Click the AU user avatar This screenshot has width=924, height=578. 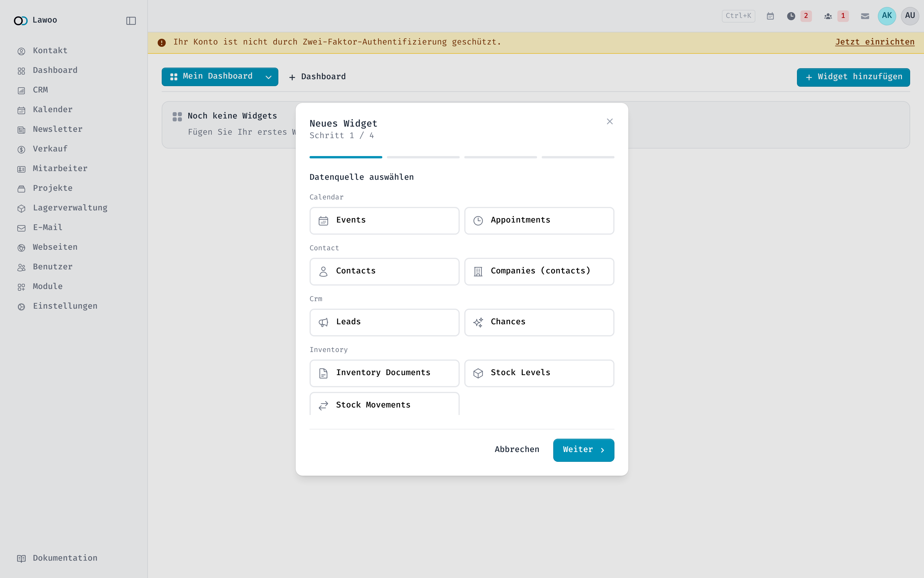click(910, 16)
